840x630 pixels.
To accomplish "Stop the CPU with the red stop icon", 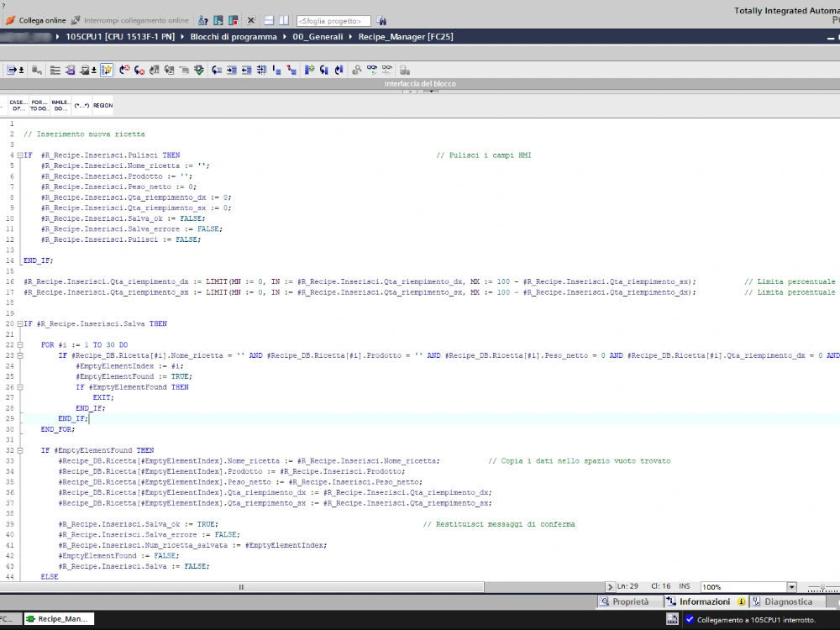I will tap(233, 20).
